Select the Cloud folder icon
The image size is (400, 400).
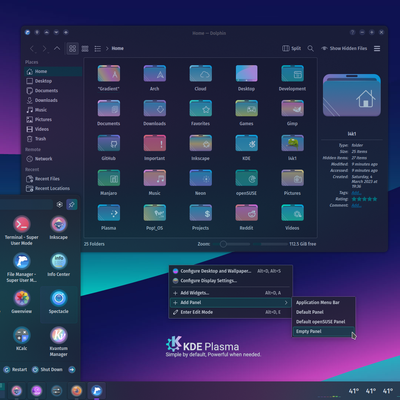click(x=201, y=74)
